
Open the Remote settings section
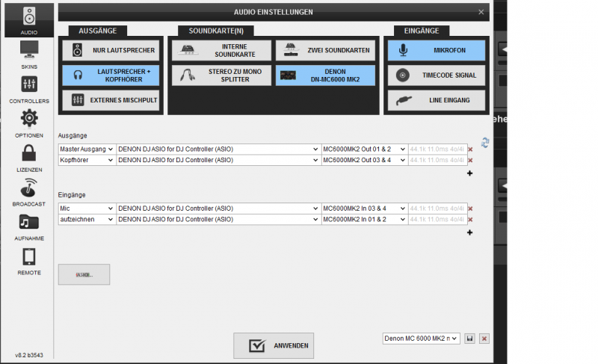point(29,261)
